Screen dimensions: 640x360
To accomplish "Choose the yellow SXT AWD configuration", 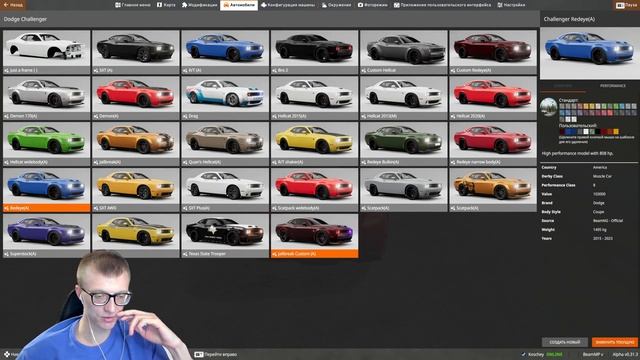I will coord(136,190).
